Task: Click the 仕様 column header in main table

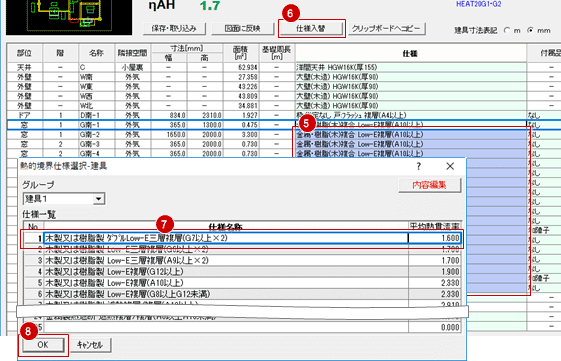Action: [411, 53]
